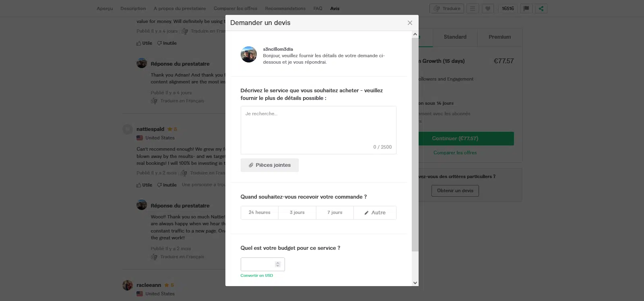This screenshot has width=644, height=301.
Task: Click modal scrollbar up arrow
Action: point(415,35)
